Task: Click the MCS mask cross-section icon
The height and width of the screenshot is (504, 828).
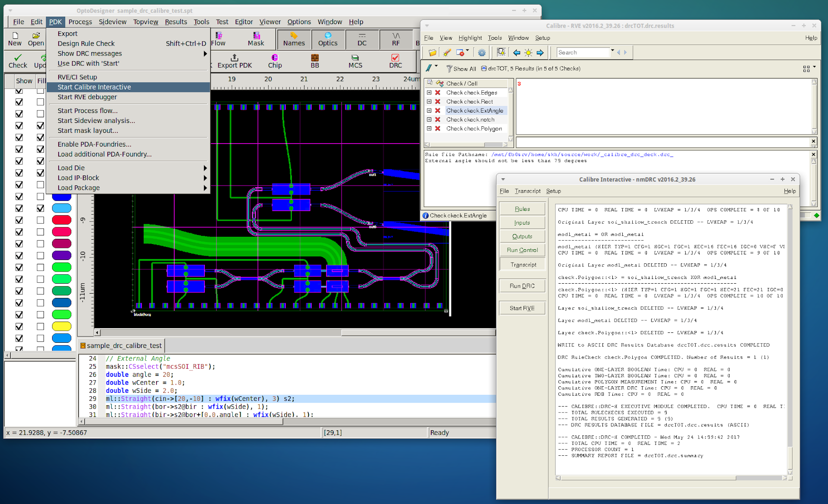Action: [x=355, y=61]
